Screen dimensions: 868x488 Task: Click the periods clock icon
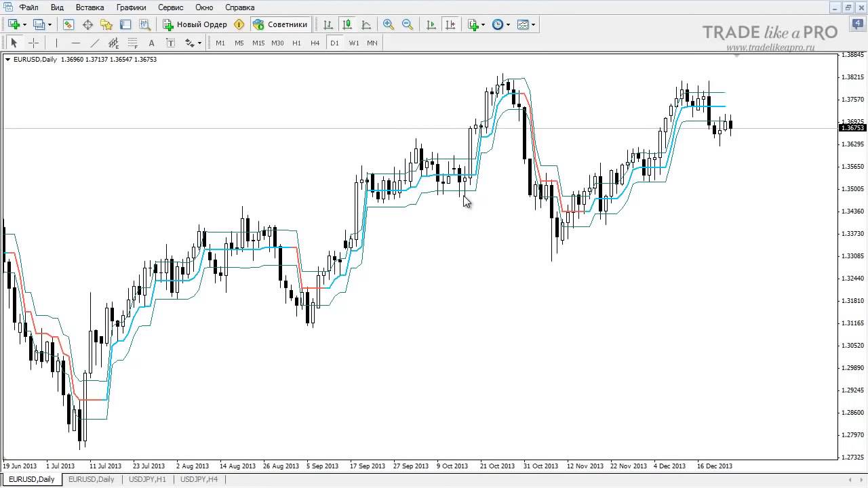(498, 24)
